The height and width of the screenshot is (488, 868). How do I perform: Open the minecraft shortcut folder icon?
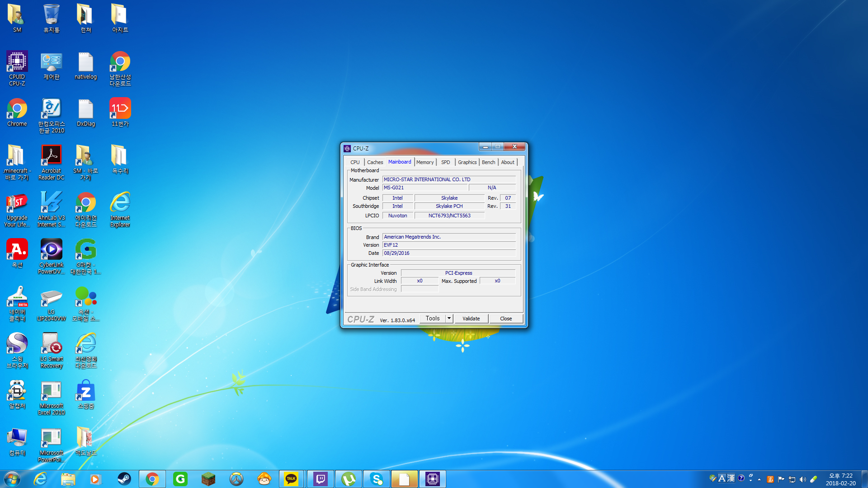[17, 163]
